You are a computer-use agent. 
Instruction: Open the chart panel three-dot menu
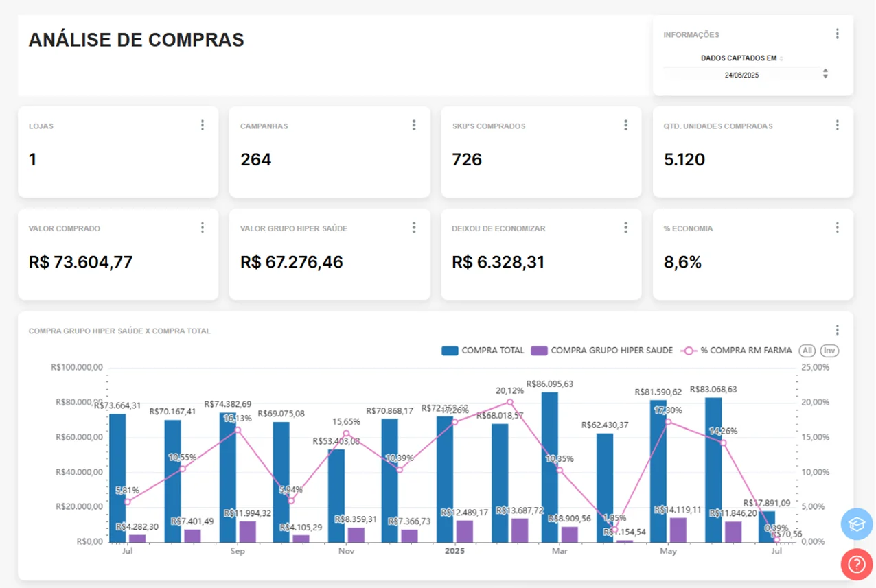tap(837, 330)
